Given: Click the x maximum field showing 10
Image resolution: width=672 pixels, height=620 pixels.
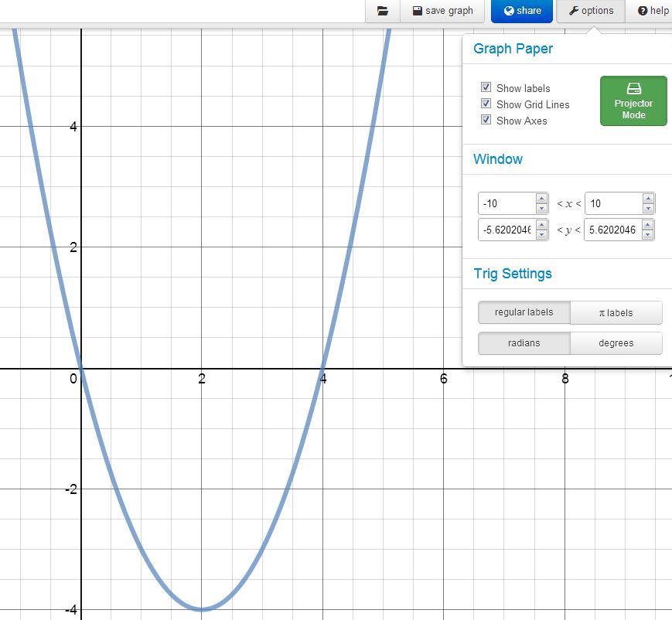Looking at the screenshot, I should [x=614, y=203].
